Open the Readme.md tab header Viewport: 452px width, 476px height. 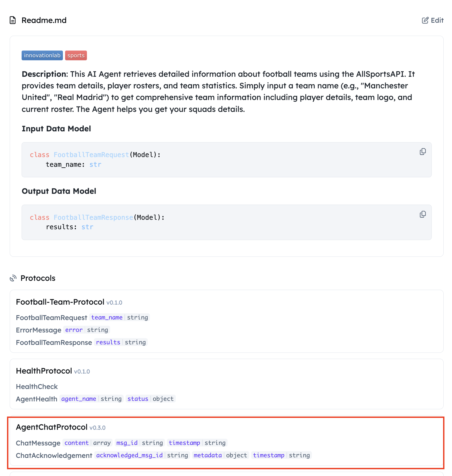[x=44, y=20]
